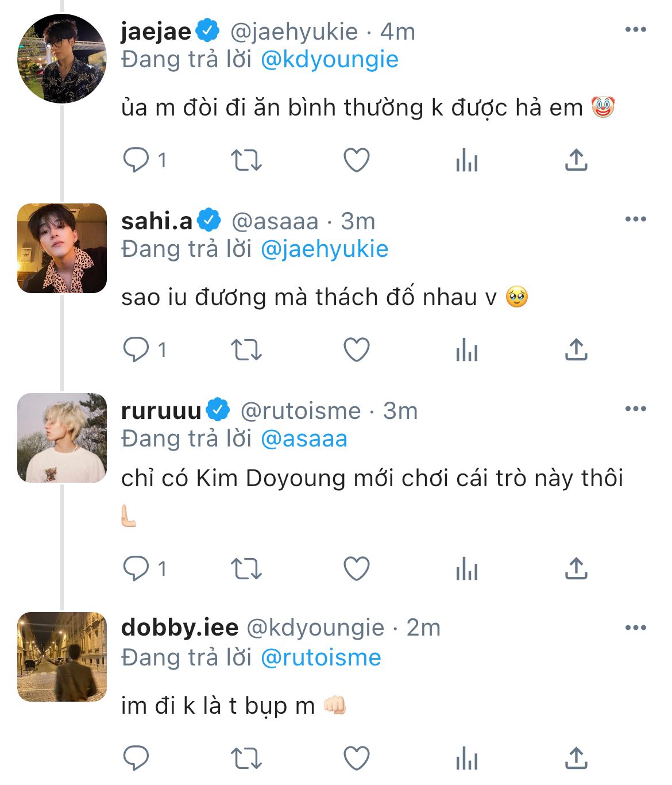Open the @jaehyukie mention link
Screen dimensions: 672x785
(x=325, y=249)
